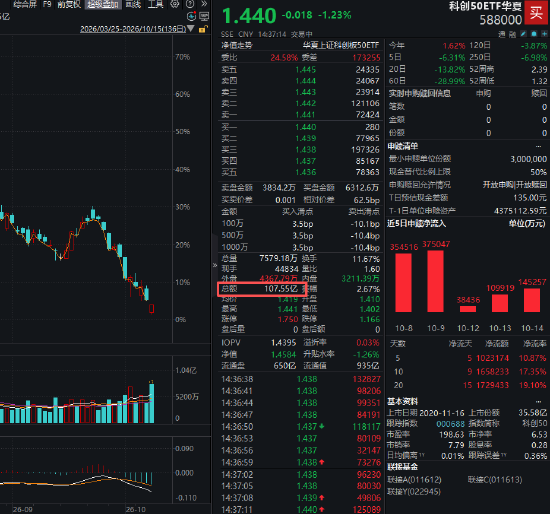Viewport: 550px width, 514px height.
Task: Open linked fund 联接C(011613)
Action: pos(495,480)
